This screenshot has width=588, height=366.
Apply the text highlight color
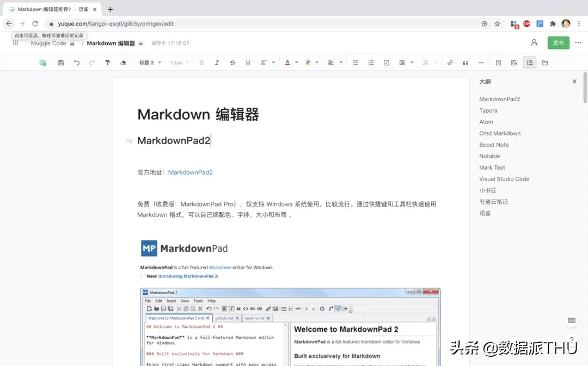coord(308,63)
